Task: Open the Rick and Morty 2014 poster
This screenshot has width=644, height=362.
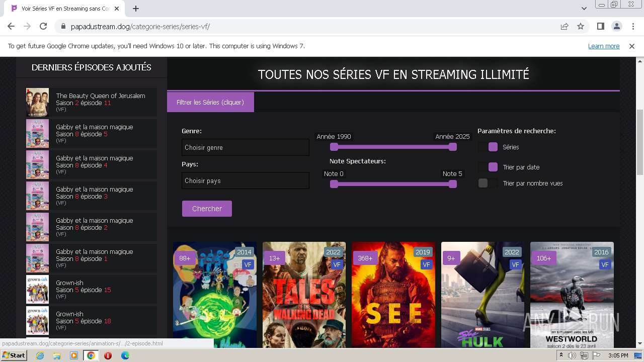Action: [215, 295]
